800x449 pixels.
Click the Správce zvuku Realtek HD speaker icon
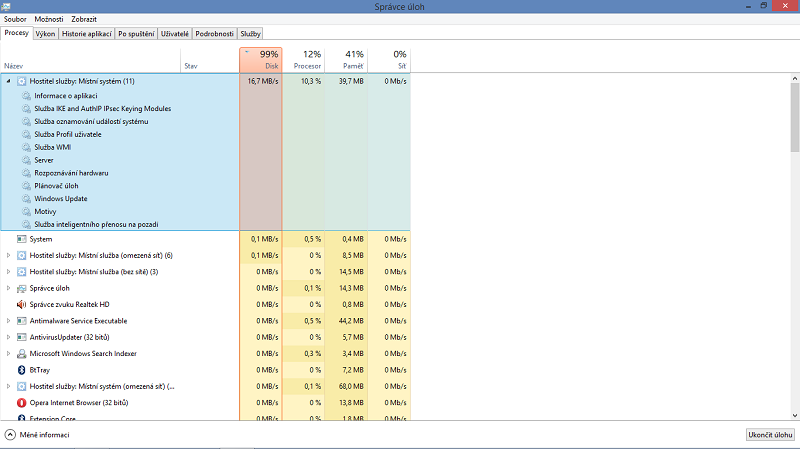[x=21, y=304]
